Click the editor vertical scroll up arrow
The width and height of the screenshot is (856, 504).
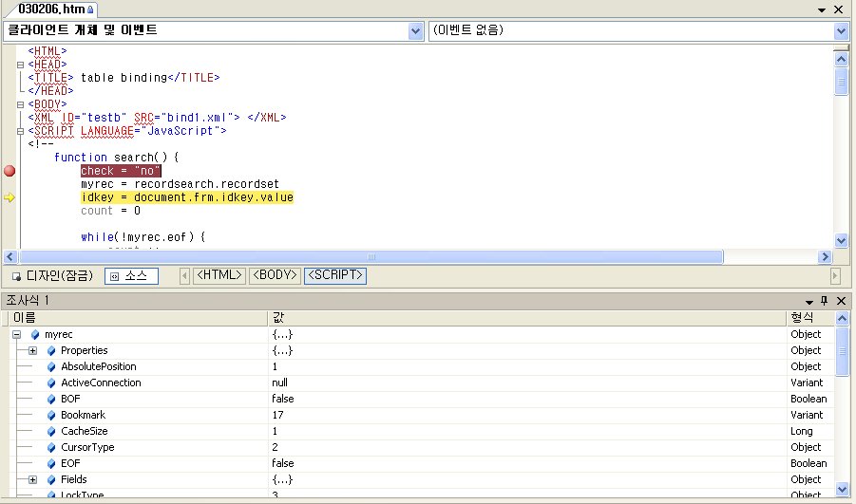[841, 59]
